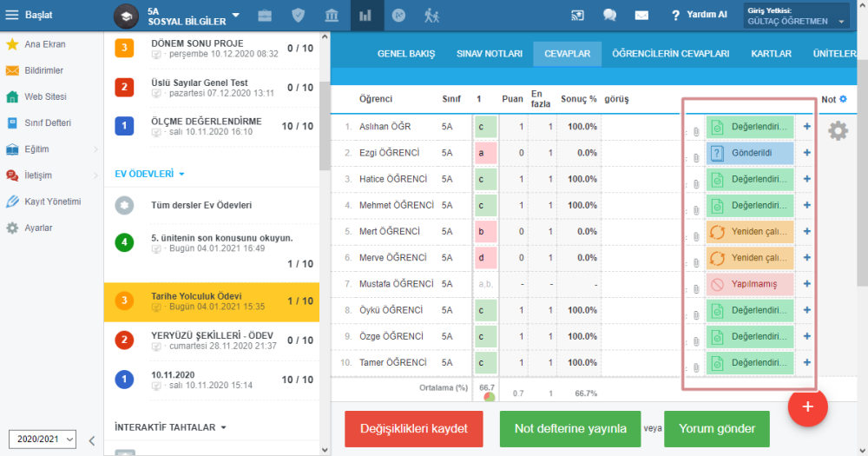Click the red plus floating button

click(807, 406)
